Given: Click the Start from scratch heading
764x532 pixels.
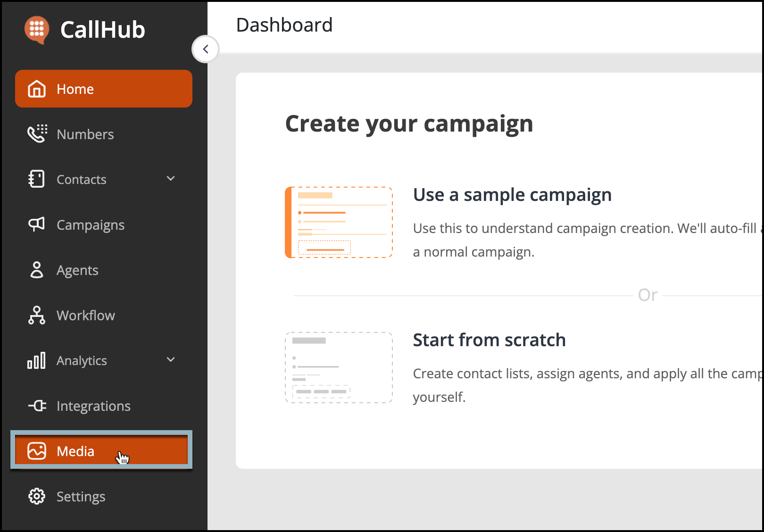Looking at the screenshot, I should pos(489,340).
